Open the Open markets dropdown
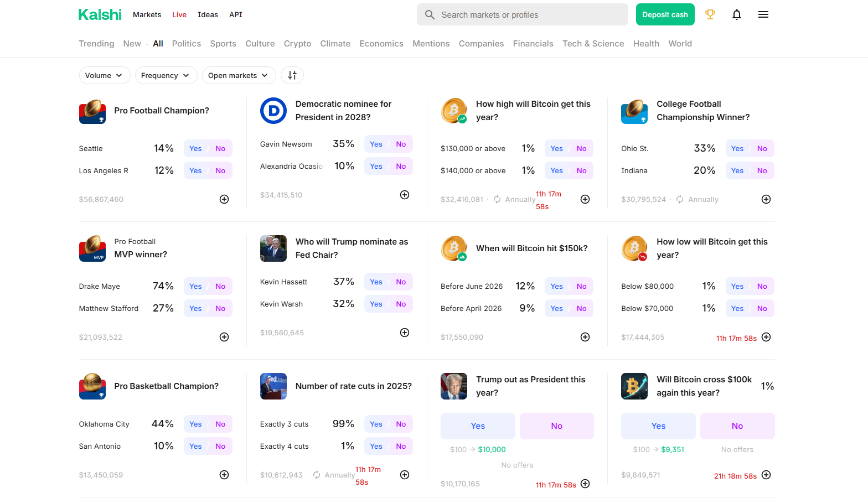Viewport: 868px width, 498px height. point(239,75)
